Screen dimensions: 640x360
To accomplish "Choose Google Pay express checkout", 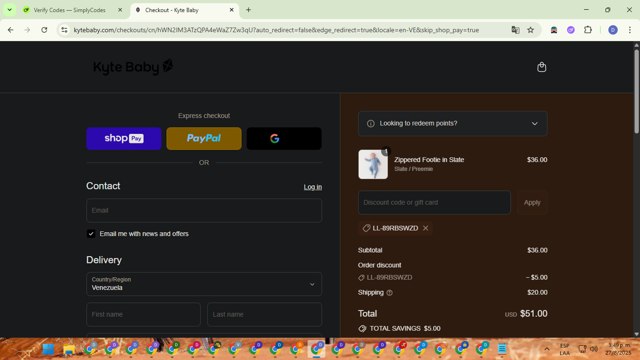I will coord(284,138).
